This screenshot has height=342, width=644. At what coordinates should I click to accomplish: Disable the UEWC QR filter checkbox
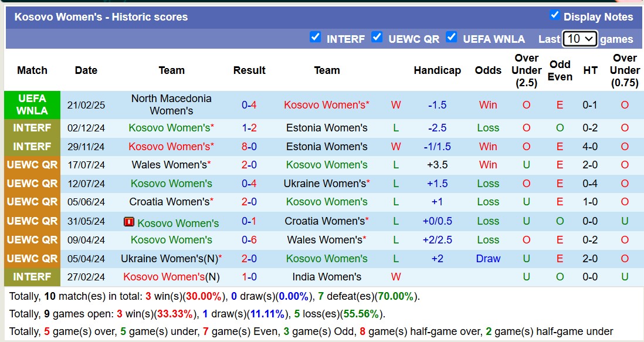tap(377, 37)
